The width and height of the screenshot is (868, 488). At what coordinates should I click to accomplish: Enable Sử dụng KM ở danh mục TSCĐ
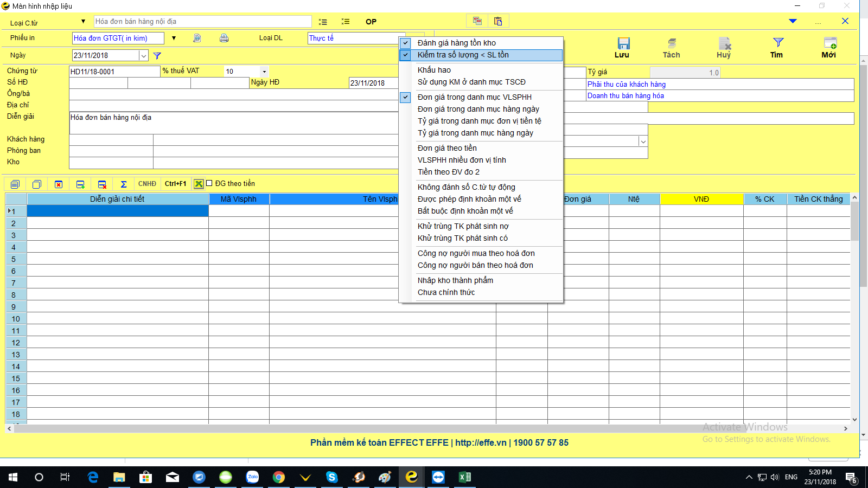click(481, 82)
